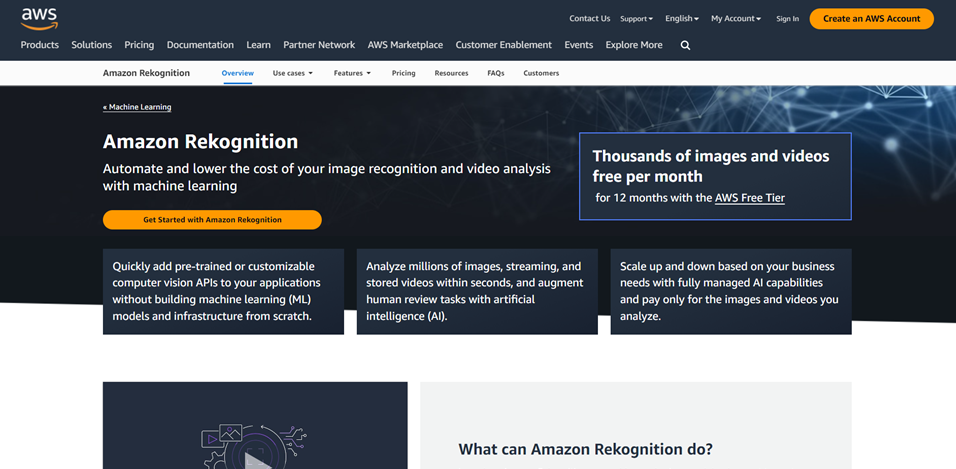Click the Sign In link

pos(788,19)
